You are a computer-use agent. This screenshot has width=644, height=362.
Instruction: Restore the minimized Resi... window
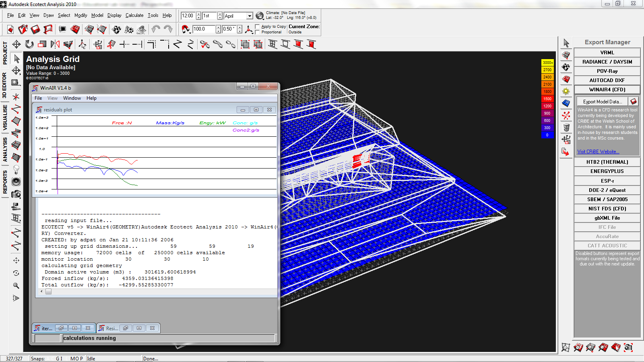coord(126,328)
